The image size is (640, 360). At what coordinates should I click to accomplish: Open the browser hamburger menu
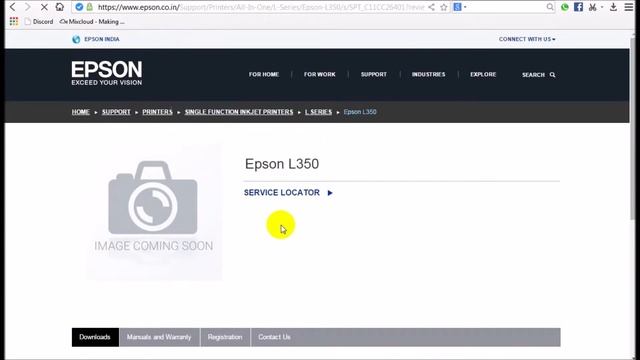629,7
